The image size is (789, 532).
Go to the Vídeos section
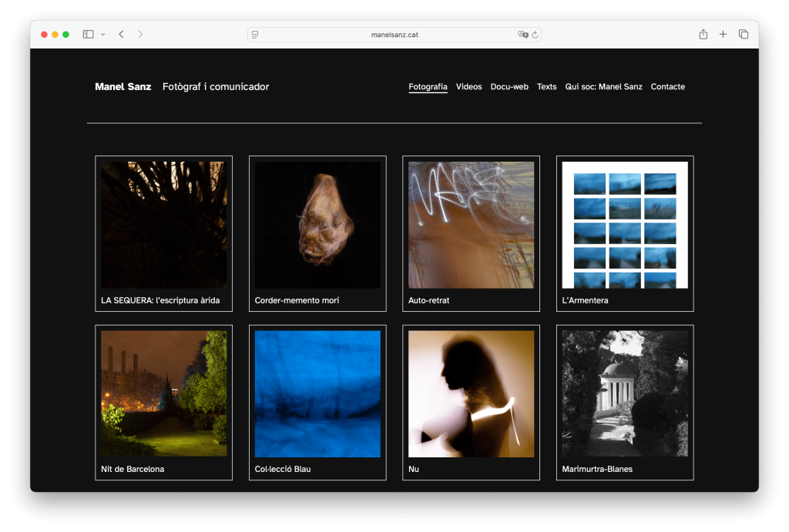coord(468,87)
